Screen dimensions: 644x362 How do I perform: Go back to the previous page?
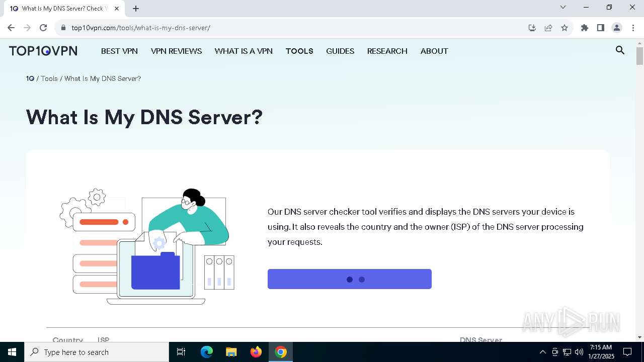click(11, 28)
